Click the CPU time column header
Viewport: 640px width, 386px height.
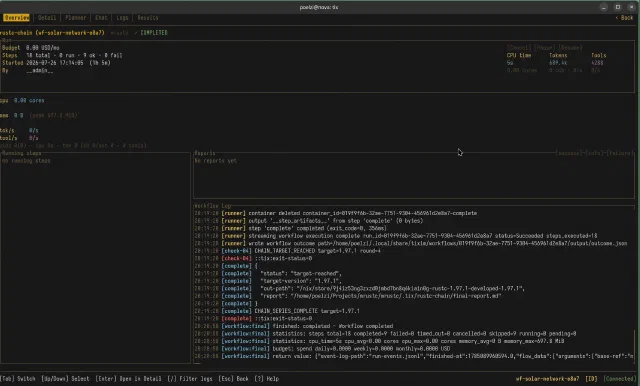click(x=519, y=55)
